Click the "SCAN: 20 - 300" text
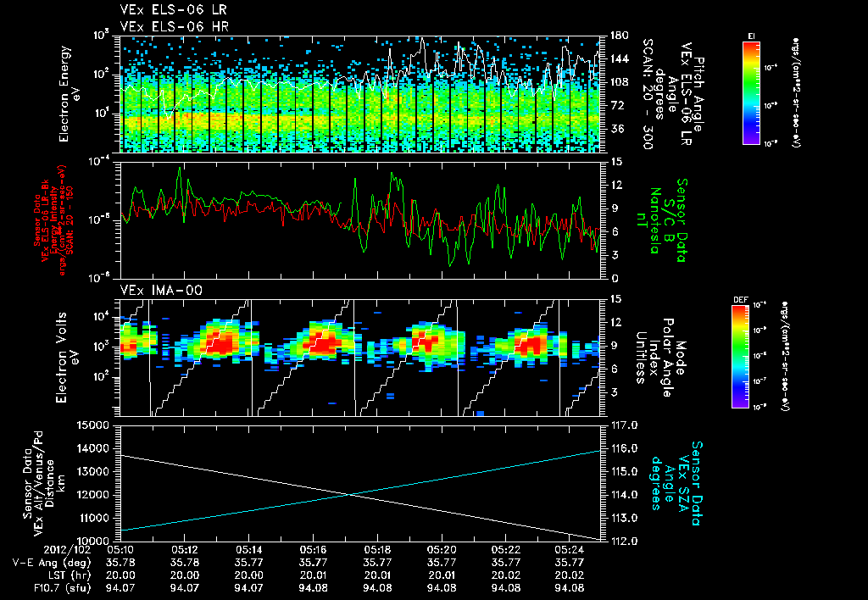 coord(647,94)
